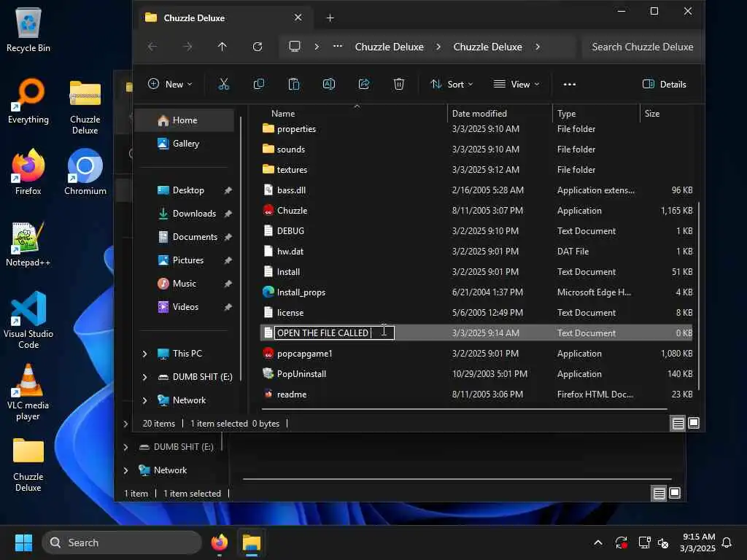Open the View dropdown menu
The width and height of the screenshot is (747, 560).
pos(516,85)
